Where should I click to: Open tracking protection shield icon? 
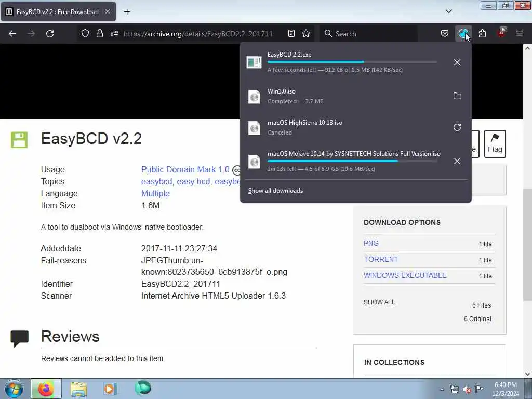tap(85, 33)
